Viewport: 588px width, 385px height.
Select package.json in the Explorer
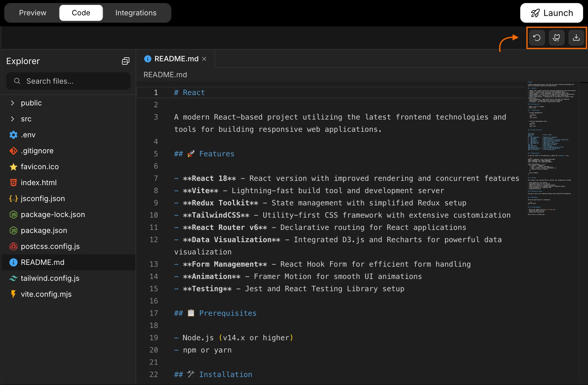44,231
